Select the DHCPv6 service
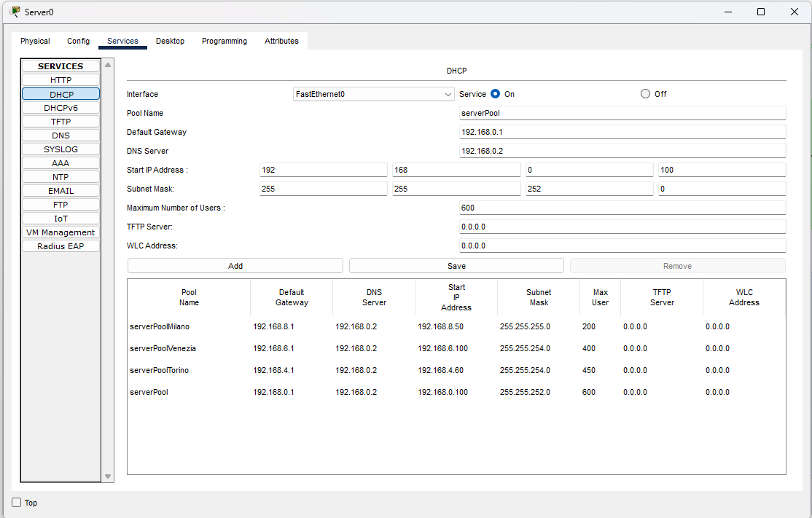 click(60, 107)
